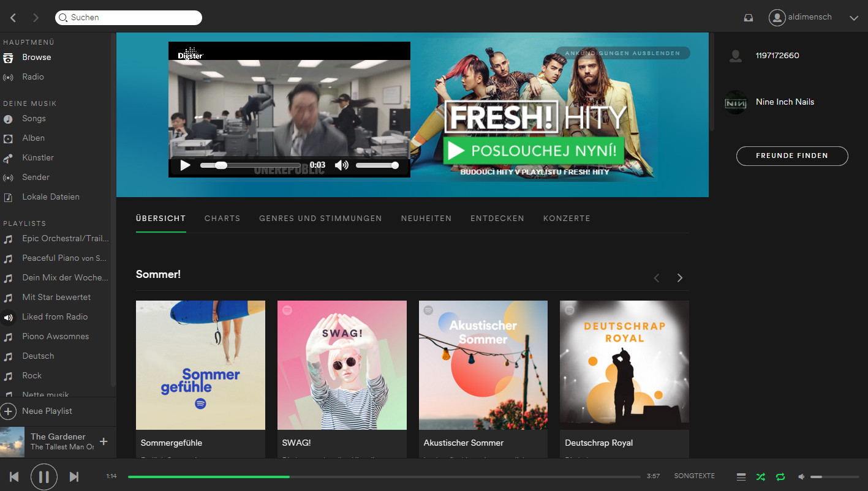Click the Sommer! section heading
Image resolution: width=868 pixels, height=491 pixels.
(158, 275)
